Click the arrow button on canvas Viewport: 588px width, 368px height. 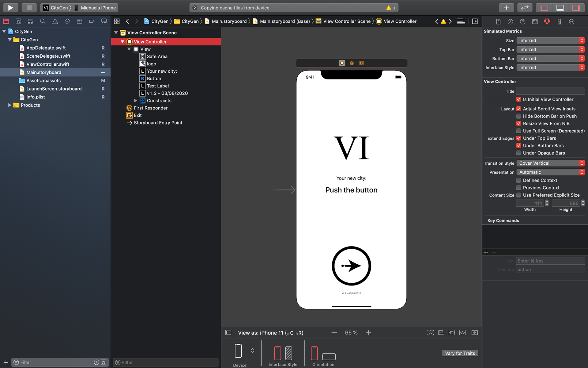pyautogui.click(x=351, y=266)
